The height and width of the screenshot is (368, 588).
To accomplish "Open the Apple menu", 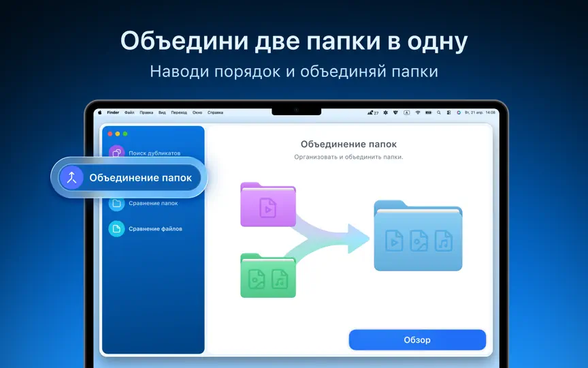I will coord(100,112).
